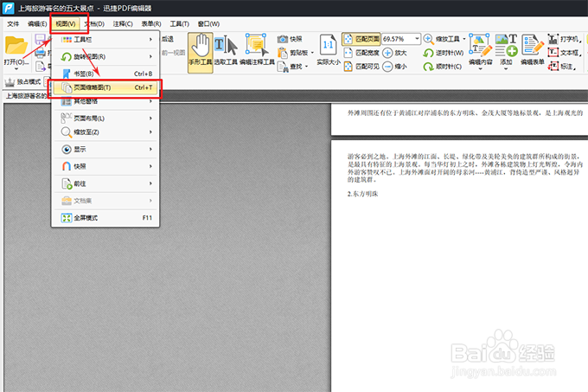This screenshot has height=392, width=588.
Task: Activate the Edit Annotation tool (编辑注释工具)
Action: (x=257, y=50)
